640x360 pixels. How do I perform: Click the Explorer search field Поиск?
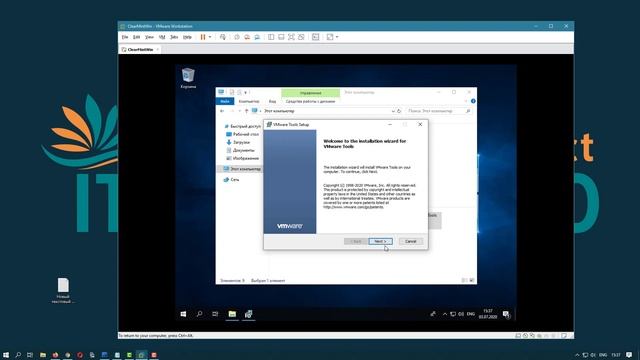pos(439,111)
